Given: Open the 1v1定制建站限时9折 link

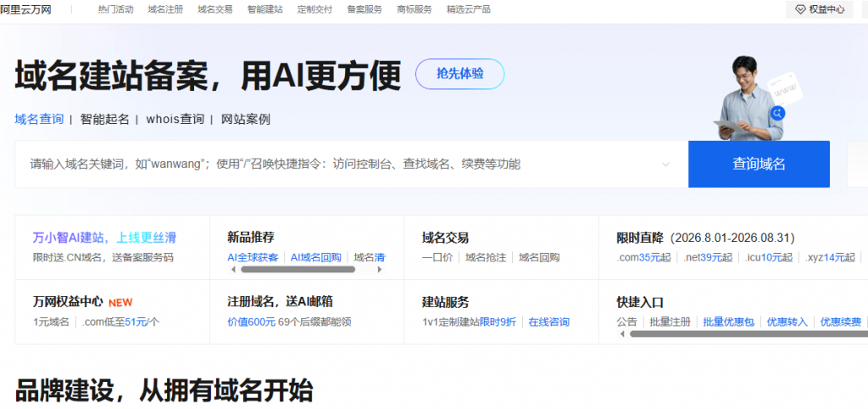Looking at the screenshot, I should coord(469,322).
